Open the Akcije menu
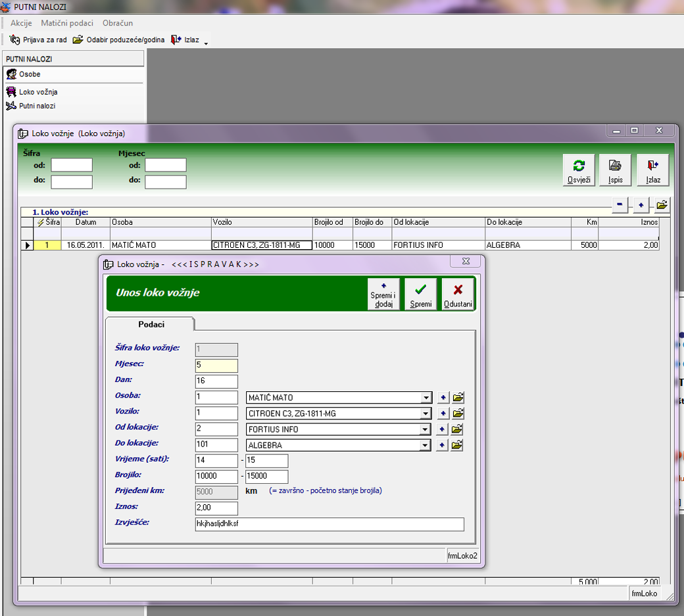Viewport: 684px width, 616px height. click(x=21, y=23)
